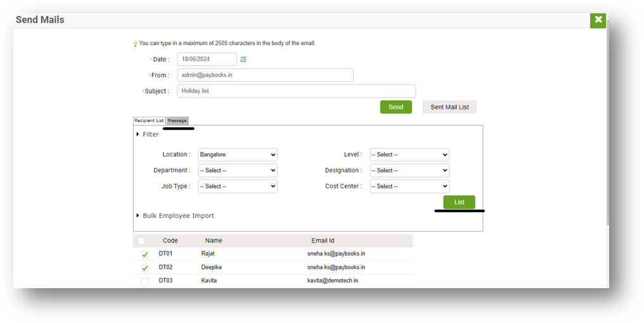Check the checkbox for DT03 Kavita

(x=145, y=282)
